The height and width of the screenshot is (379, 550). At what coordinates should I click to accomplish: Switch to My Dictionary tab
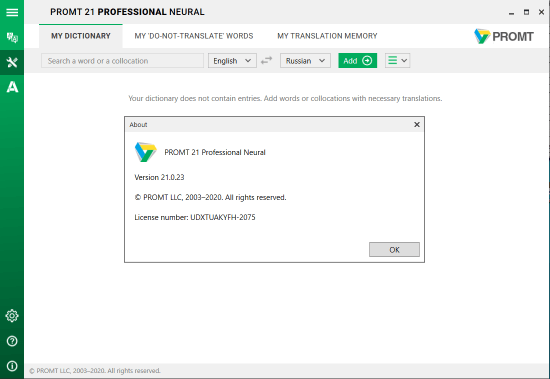tap(81, 36)
